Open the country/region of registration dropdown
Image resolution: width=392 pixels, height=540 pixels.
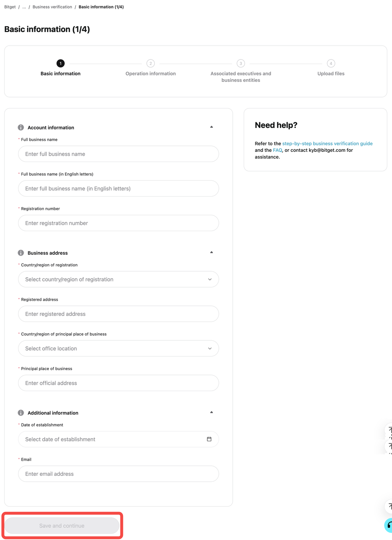[118, 279]
